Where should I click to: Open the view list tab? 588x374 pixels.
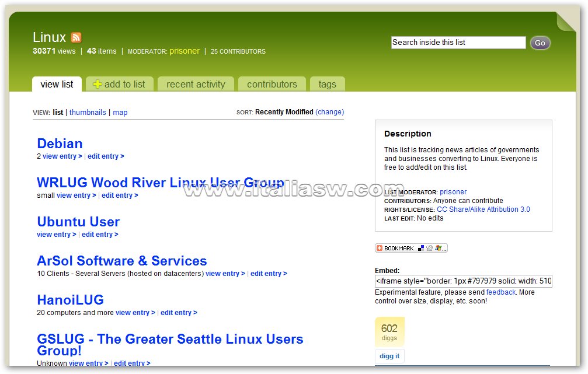click(x=57, y=85)
